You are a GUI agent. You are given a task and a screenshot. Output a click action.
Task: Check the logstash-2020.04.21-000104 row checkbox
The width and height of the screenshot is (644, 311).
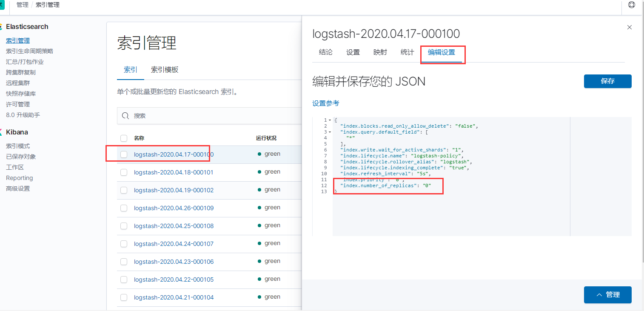124,297
